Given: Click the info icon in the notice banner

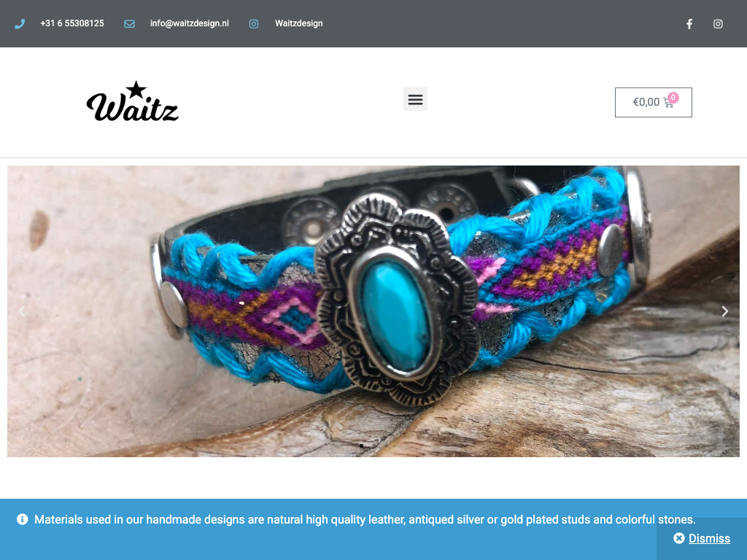Looking at the screenshot, I should 23,519.
